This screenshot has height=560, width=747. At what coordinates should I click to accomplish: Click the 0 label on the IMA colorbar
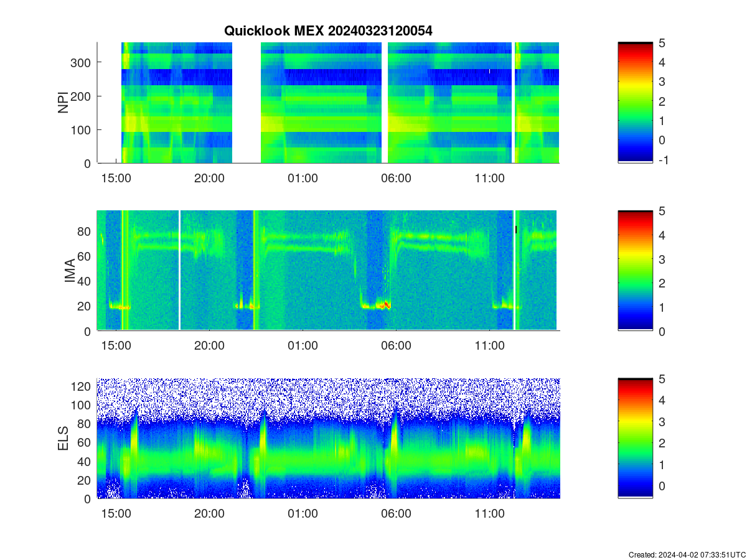tap(662, 331)
